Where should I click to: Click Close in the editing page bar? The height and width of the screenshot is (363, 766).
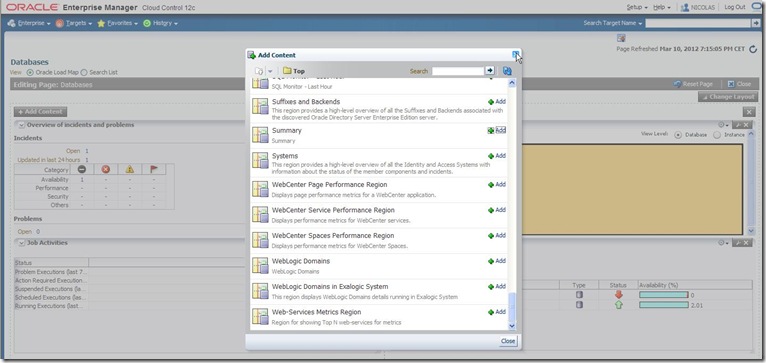[x=739, y=84]
